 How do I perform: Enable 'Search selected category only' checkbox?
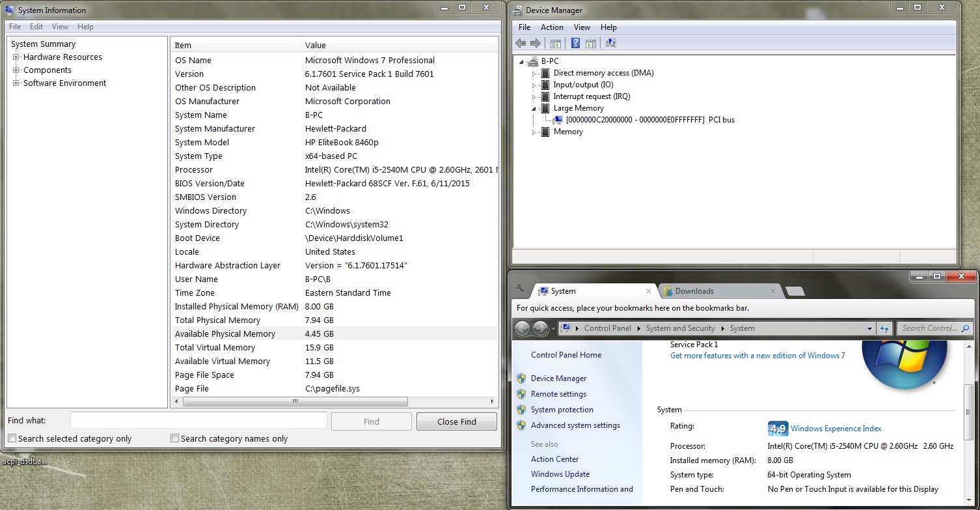pos(12,438)
